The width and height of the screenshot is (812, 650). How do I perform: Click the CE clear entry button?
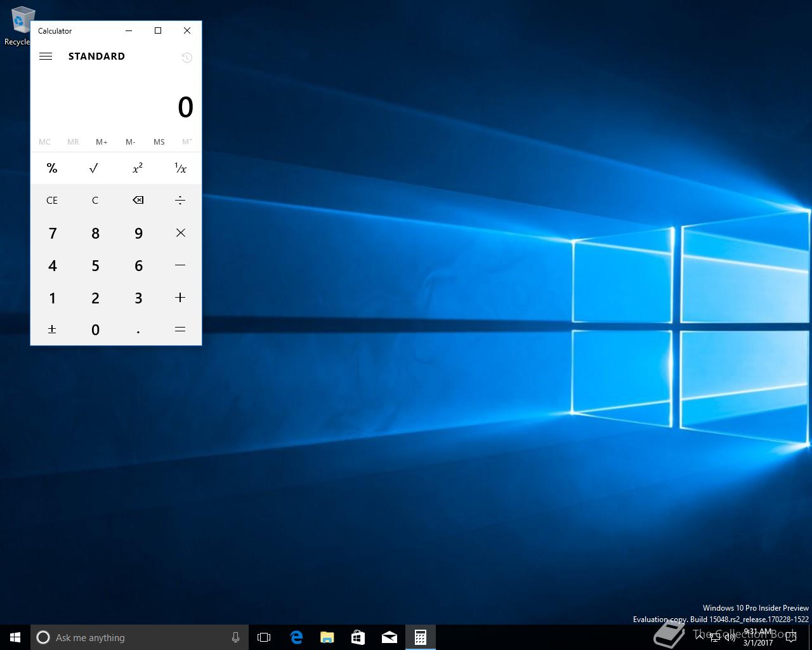point(52,200)
